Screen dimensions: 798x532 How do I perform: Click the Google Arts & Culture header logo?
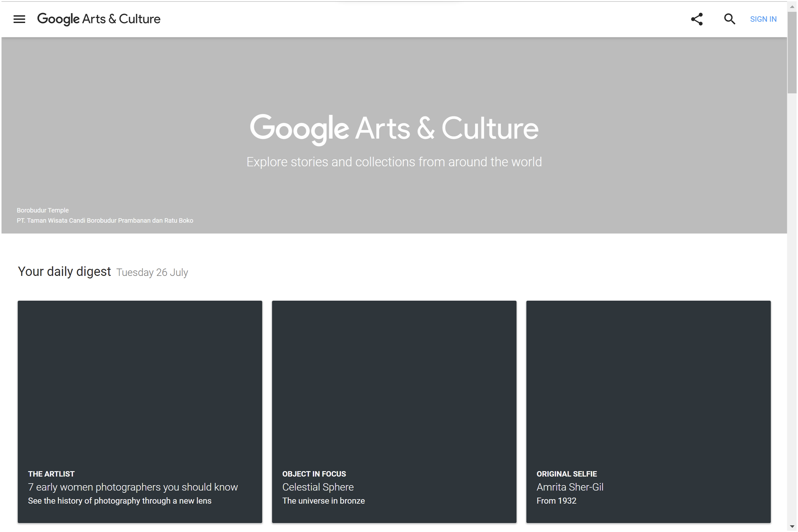point(99,19)
